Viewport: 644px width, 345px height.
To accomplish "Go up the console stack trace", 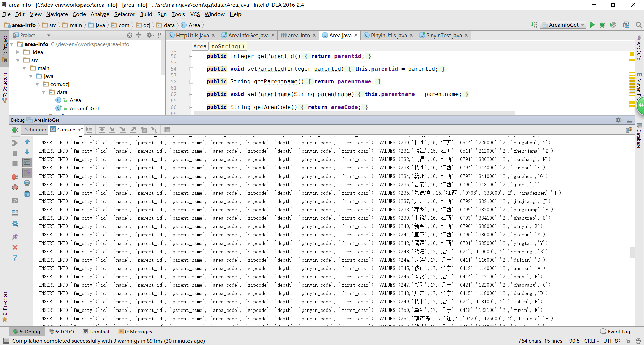I will click(28, 142).
